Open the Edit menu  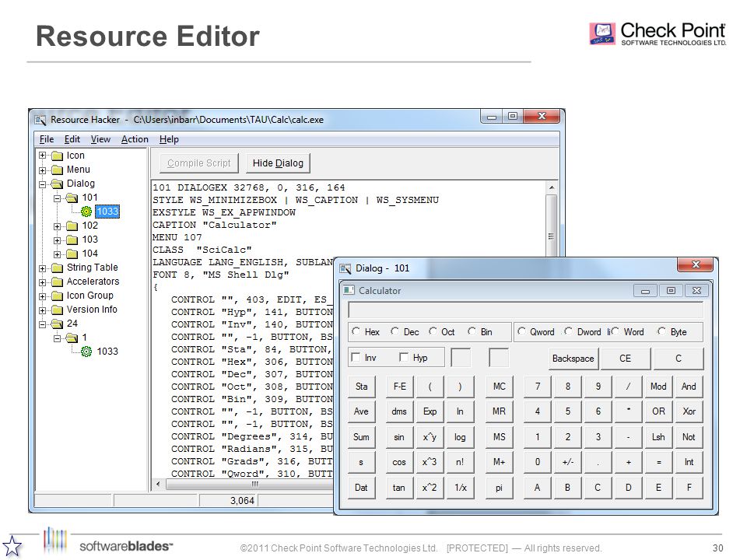72,139
